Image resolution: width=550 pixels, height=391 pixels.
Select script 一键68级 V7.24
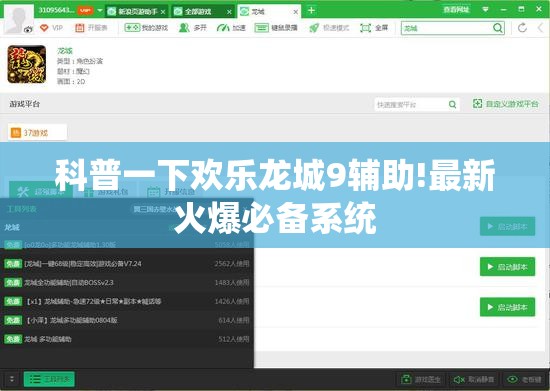coord(127,264)
